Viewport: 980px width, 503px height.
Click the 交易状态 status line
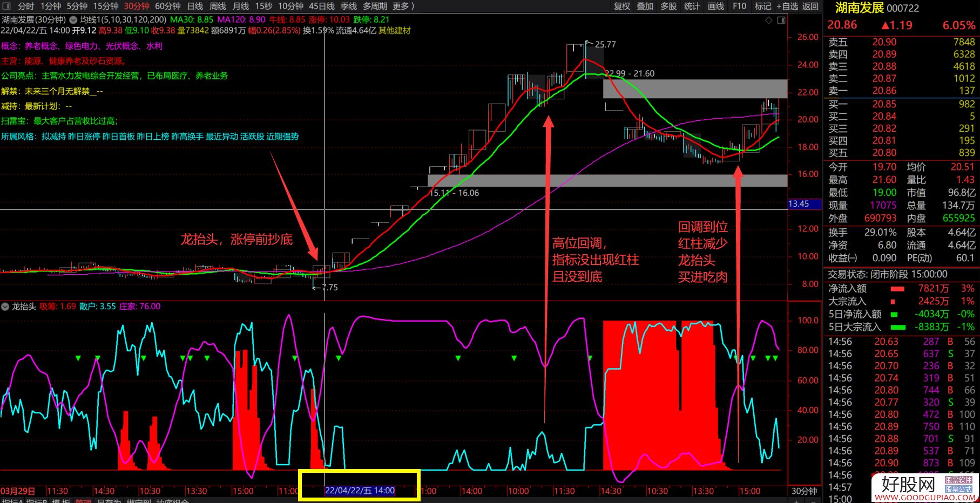pyautogui.click(x=888, y=275)
